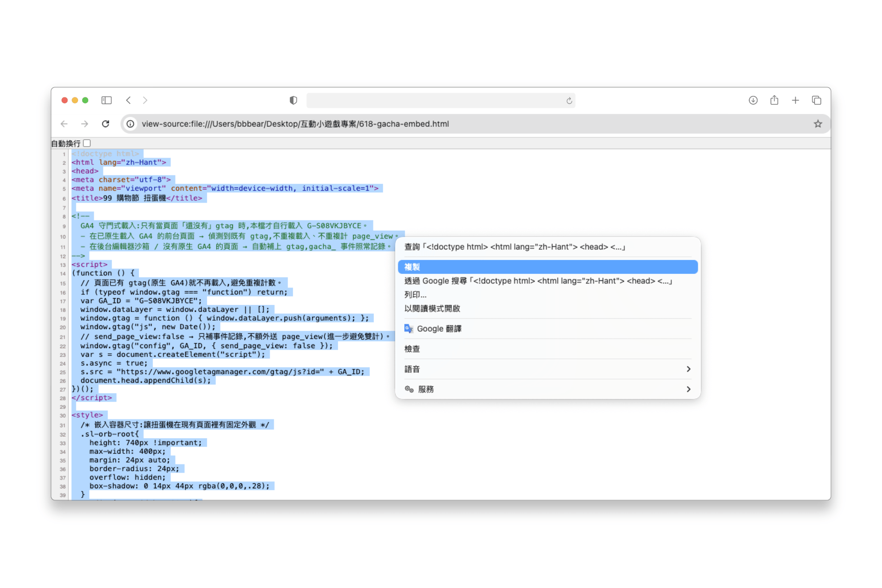
Task: Go back with the Safari toolbar chevron
Action: point(129,100)
